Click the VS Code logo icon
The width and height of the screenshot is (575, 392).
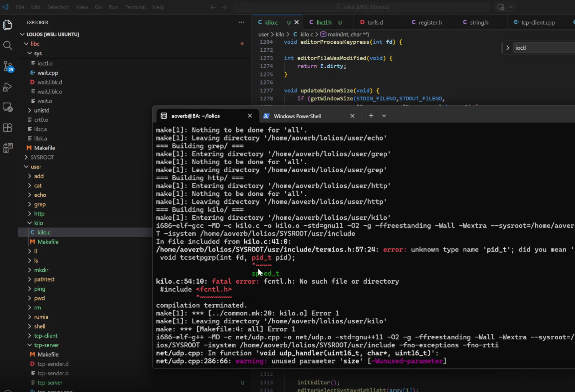(5, 7)
